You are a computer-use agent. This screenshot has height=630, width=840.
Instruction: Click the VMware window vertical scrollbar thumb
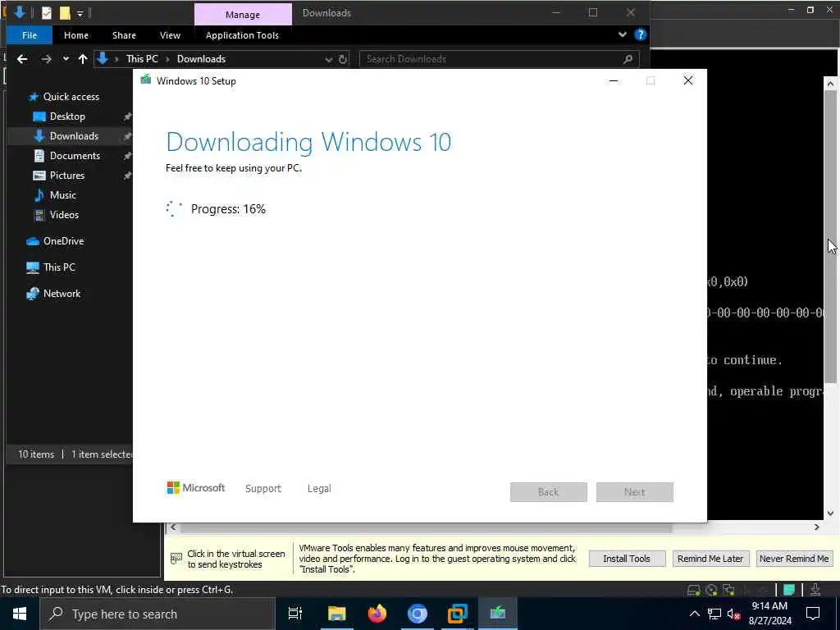pos(830,235)
